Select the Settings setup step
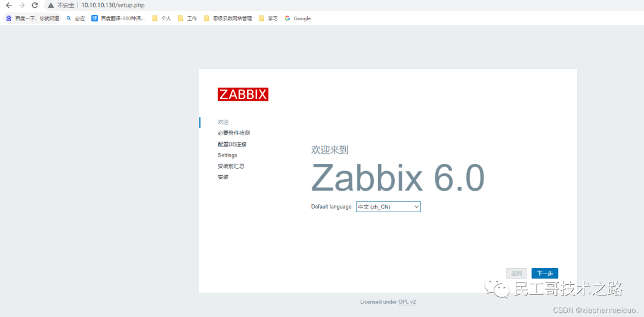The height and width of the screenshot is (317, 644). [227, 155]
